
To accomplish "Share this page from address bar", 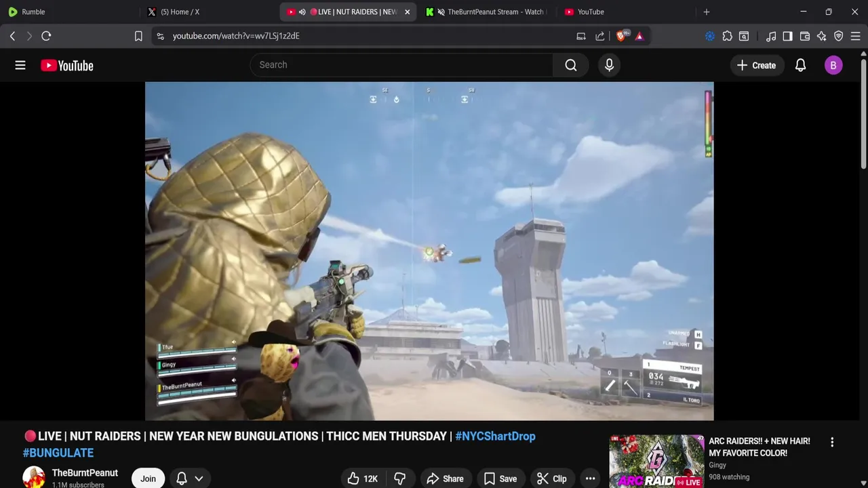I will point(600,36).
